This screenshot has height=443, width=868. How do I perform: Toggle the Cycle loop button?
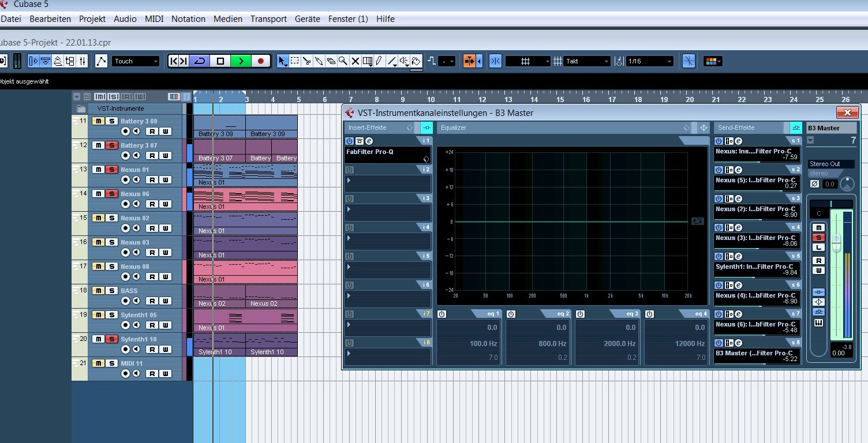click(200, 61)
